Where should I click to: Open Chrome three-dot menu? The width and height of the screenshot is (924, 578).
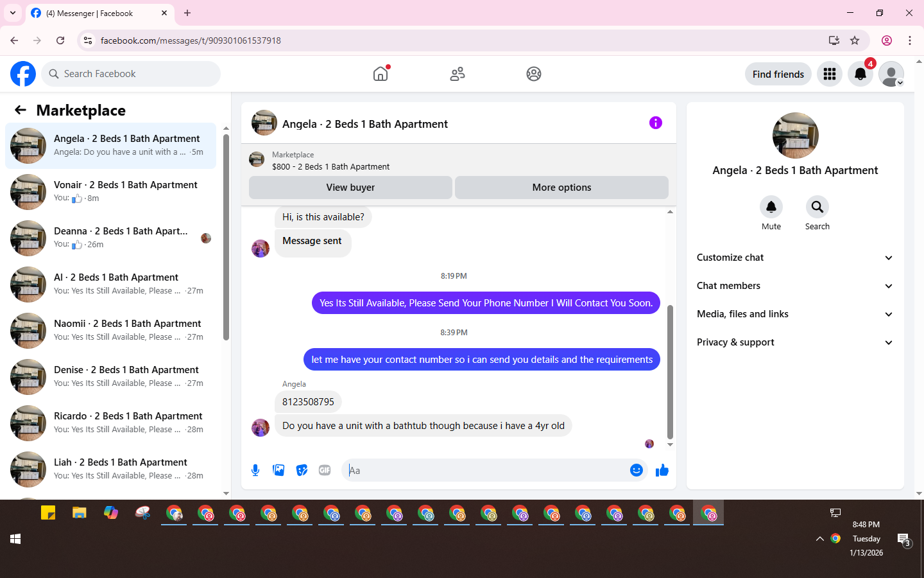tap(910, 40)
